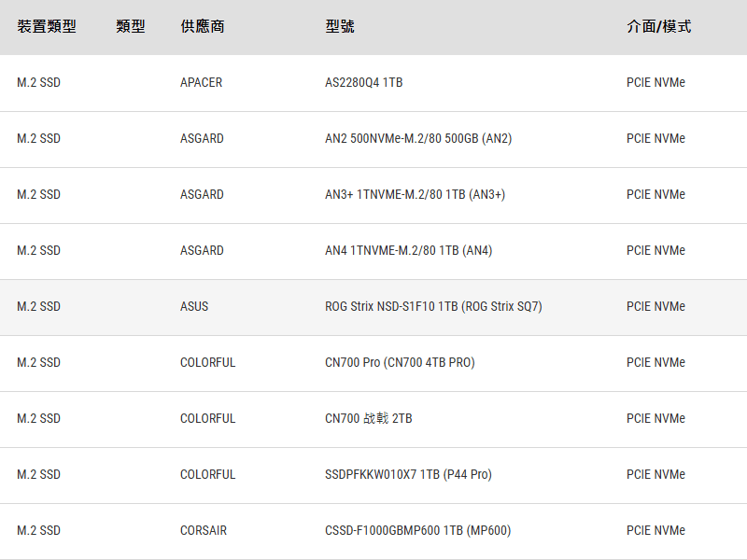Click the CN700 Pro (CN700 4TB PRO) model
The width and height of the screenshot is (747, 560).
(x=400, y=362)
